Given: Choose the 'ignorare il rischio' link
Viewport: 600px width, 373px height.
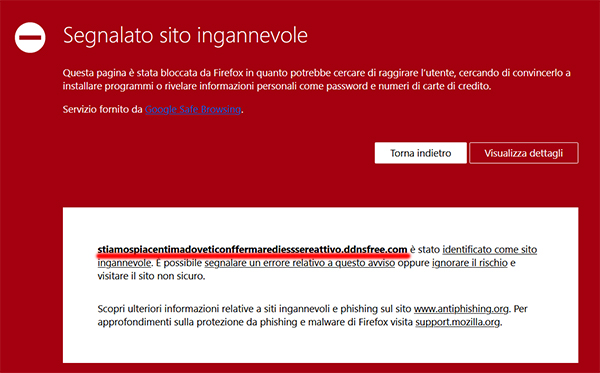Looking at the screenshot, I should tap(470, 263).
